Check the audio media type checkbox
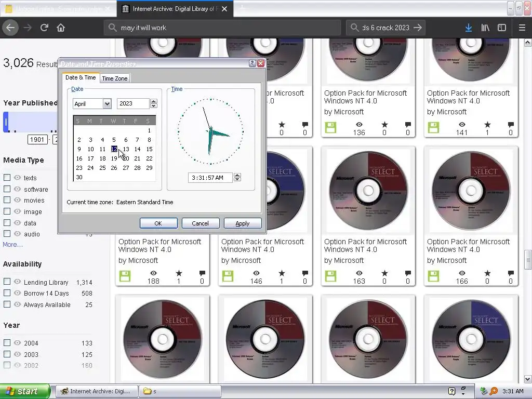 pos(7,233)
